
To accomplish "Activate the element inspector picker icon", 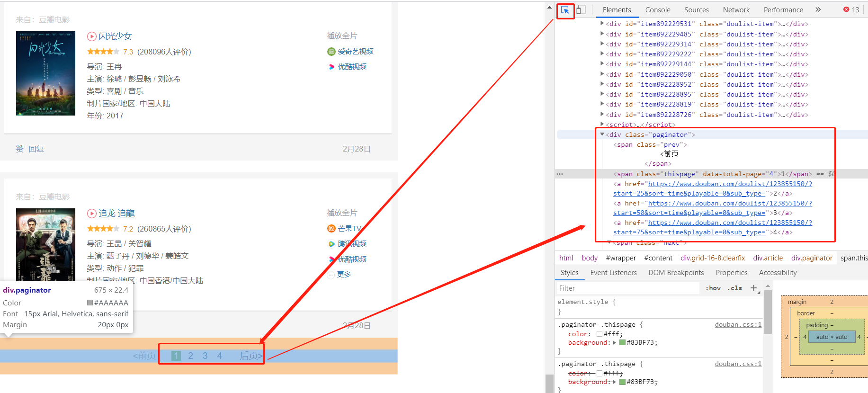I will coord(565,10).
